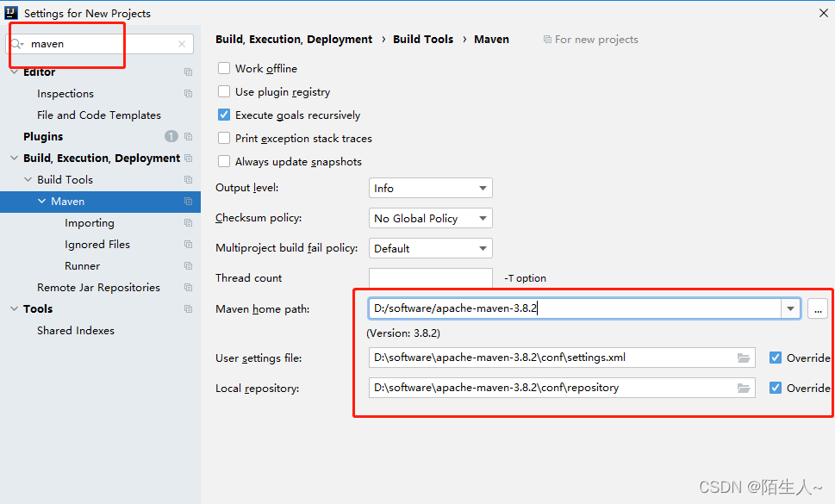The width and height of the screenshot is (835, 504).
Task: Browse for Local repository folder icon
Action: (x=744, y=388)
